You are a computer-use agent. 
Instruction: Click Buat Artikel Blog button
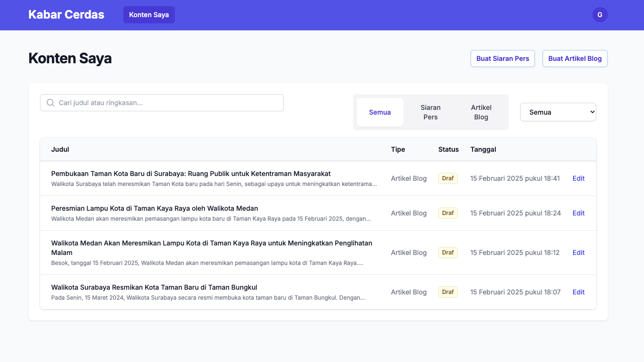(x=575, y=59)
